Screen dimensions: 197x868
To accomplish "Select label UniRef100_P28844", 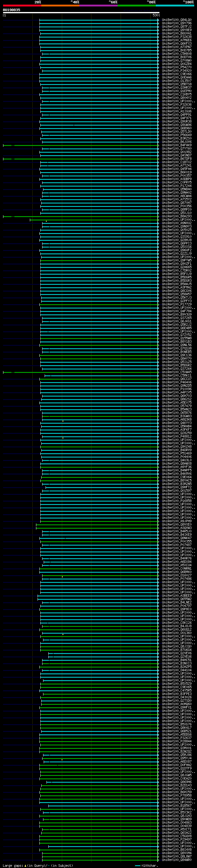I will [177, 741].
